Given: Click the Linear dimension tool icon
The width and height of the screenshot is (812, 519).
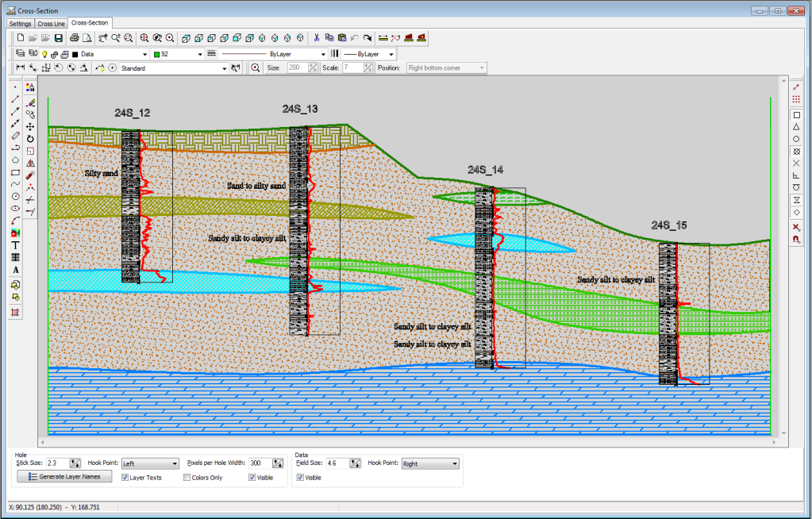Looking at the screenshot, I should coord(20,67).
